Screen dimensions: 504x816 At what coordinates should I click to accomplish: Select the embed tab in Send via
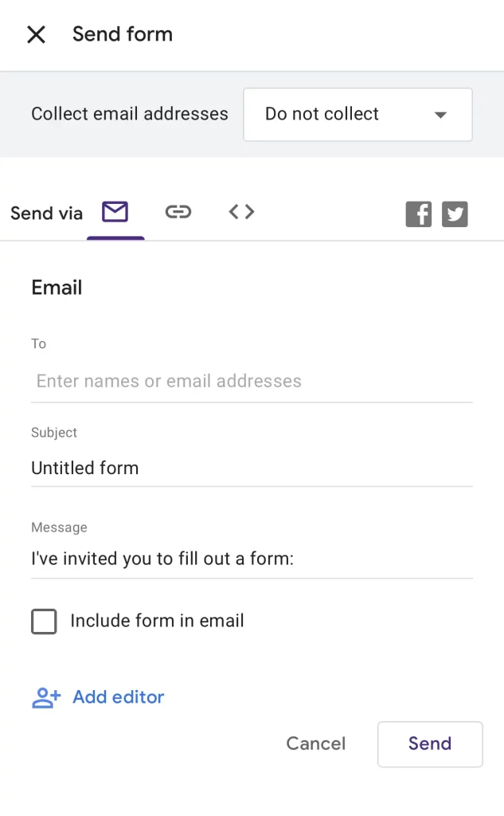point(240,212)
